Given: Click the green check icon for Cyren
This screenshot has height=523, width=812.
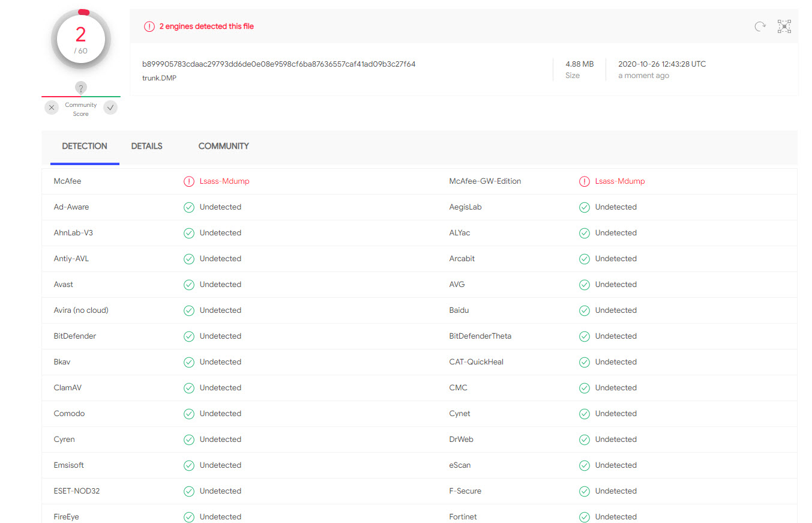Looking at the screenshot, I should click(189, 440).
